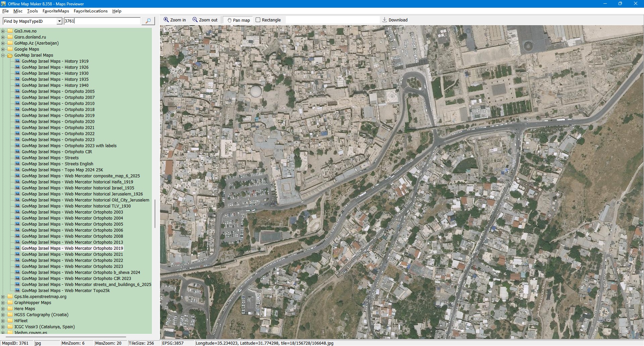The image size is (644, 346).
Task: Click the Google Maps folder icon
Action: (10, 49)
